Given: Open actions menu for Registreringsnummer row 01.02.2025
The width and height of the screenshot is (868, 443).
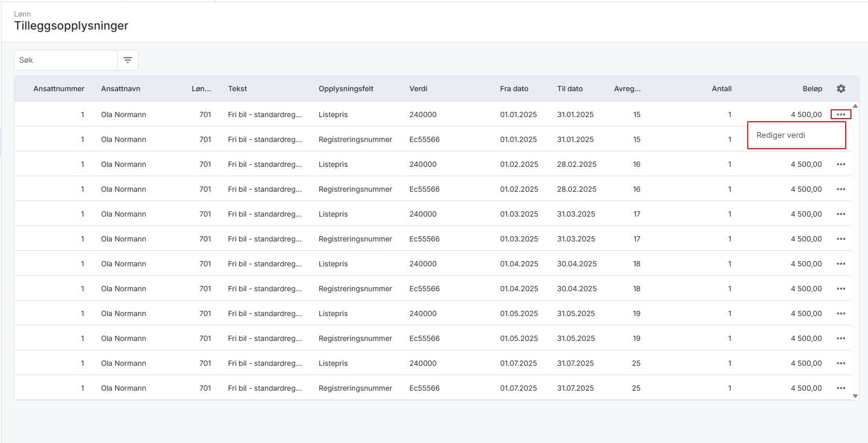Looking at the screenshot, I should pyautogui.click(x=841, y=189).
